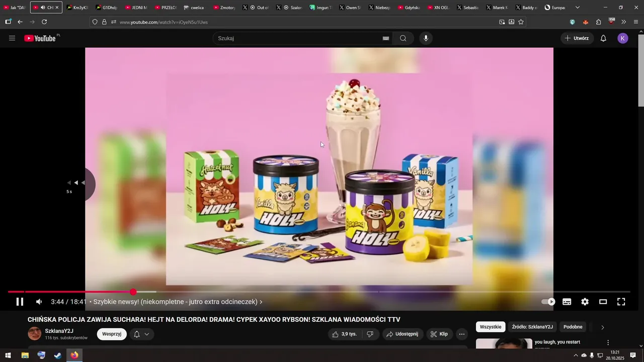Click the search magnifier button
The height and width of the screenshot is (362, 644).
tap(403, 38)
